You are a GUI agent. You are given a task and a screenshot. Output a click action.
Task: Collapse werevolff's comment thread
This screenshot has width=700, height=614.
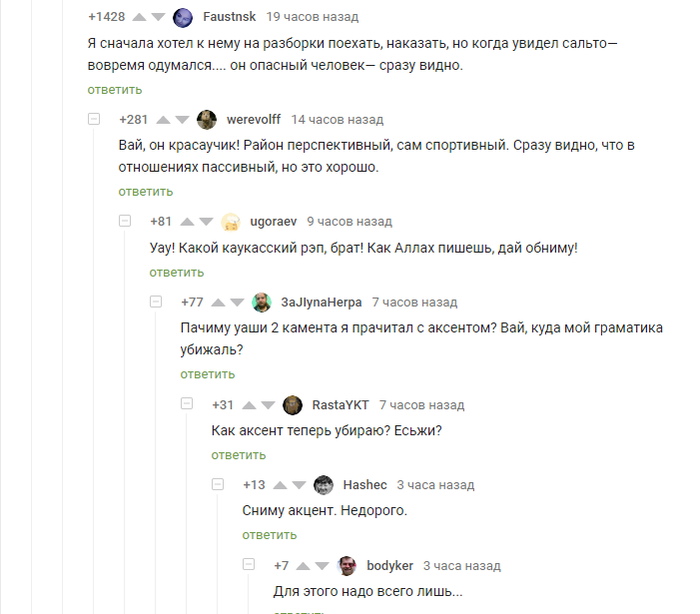pos(94,119)
